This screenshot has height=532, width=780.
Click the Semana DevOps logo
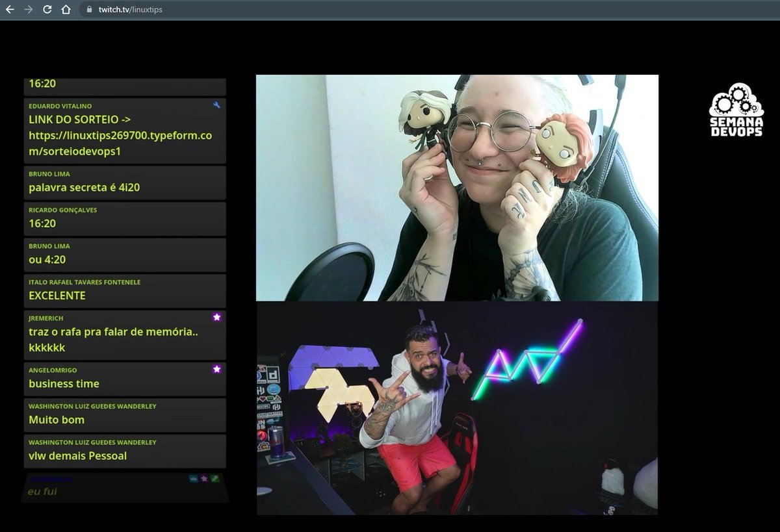pos(736,109)
